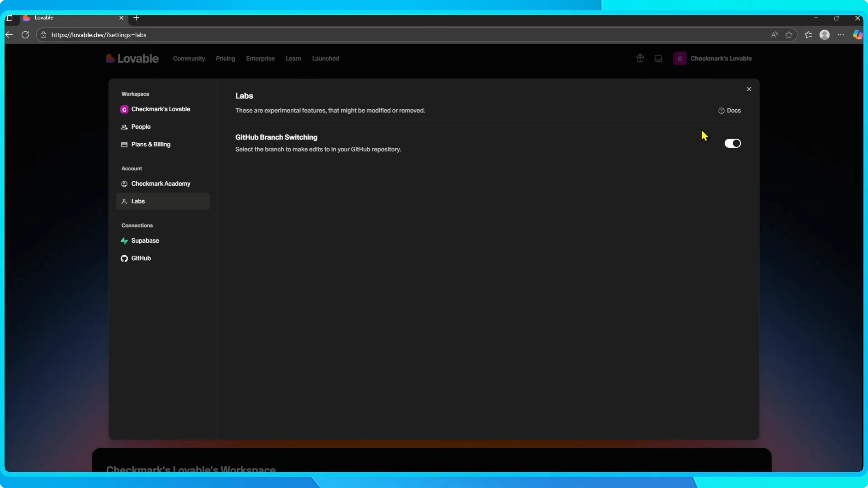Open the browser profile avatar
The height and width of the screenshot is (488, 868).
tap(824, 35)
